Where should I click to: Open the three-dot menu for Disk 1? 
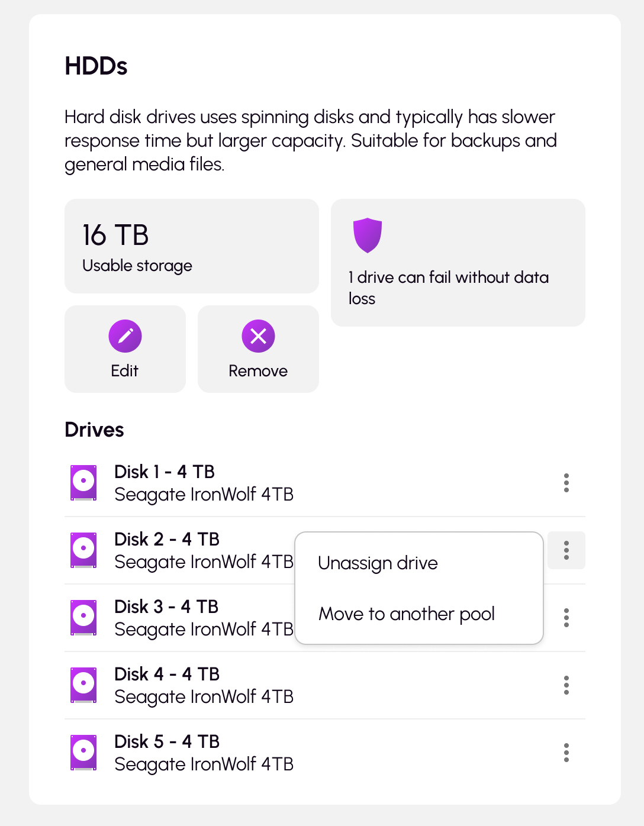[566, 483]
